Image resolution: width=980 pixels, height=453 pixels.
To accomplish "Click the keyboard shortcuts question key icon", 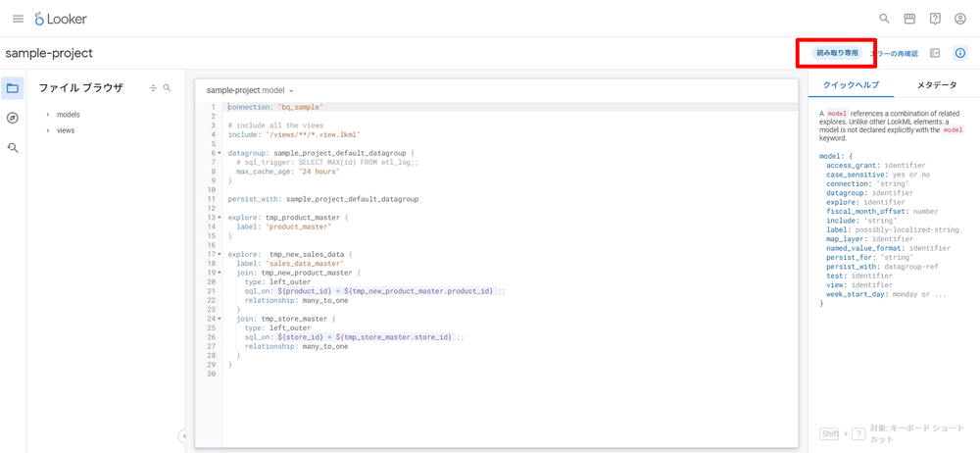I will 858,433.
